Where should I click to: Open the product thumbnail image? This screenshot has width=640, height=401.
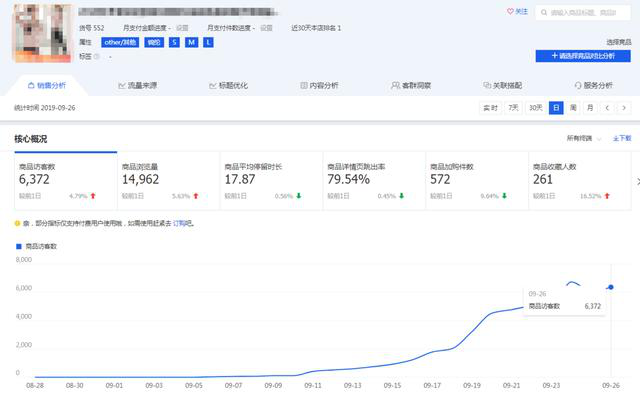[42, 33]
